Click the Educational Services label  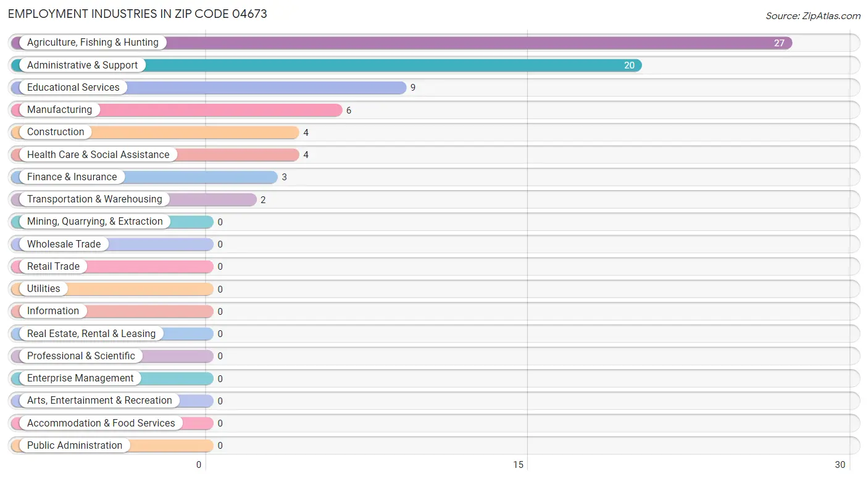(x=73, y=88)
